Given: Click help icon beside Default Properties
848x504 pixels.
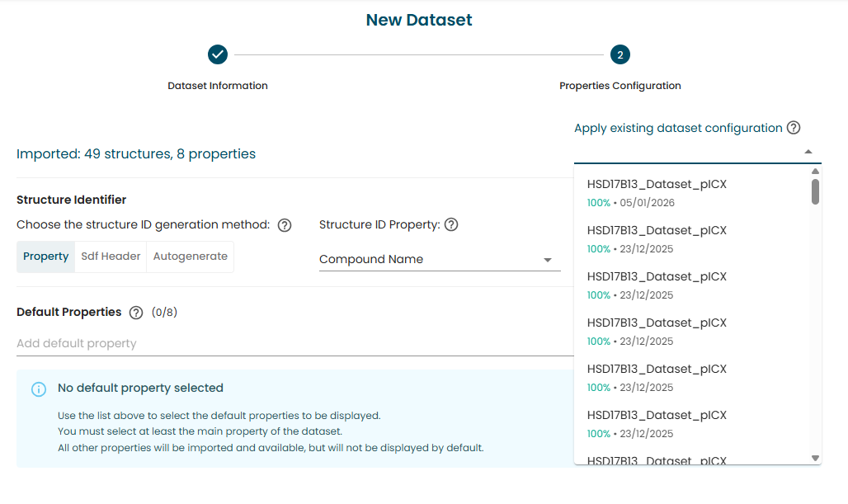Looking at the screenshot, I should tap(136, 313).
